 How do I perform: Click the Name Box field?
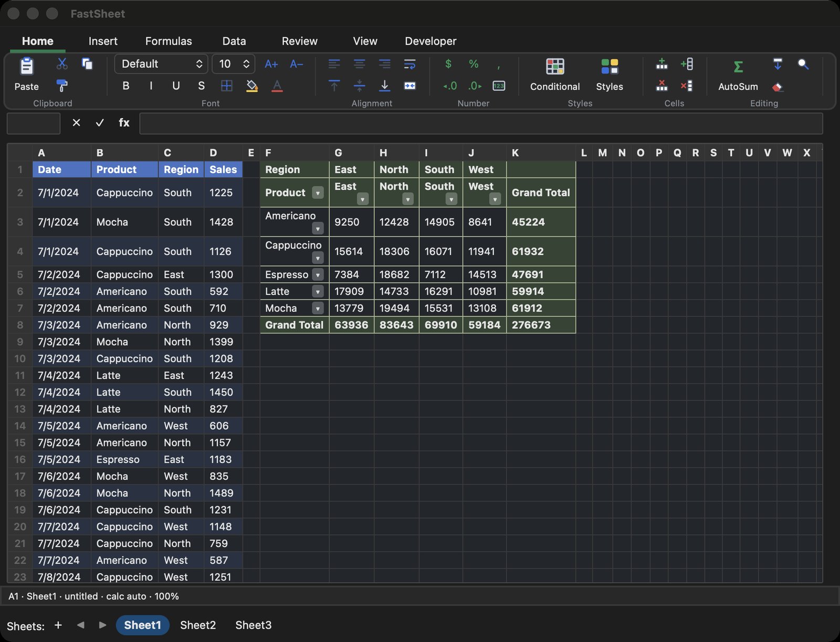pyautogui.click(x=34, y=123)
